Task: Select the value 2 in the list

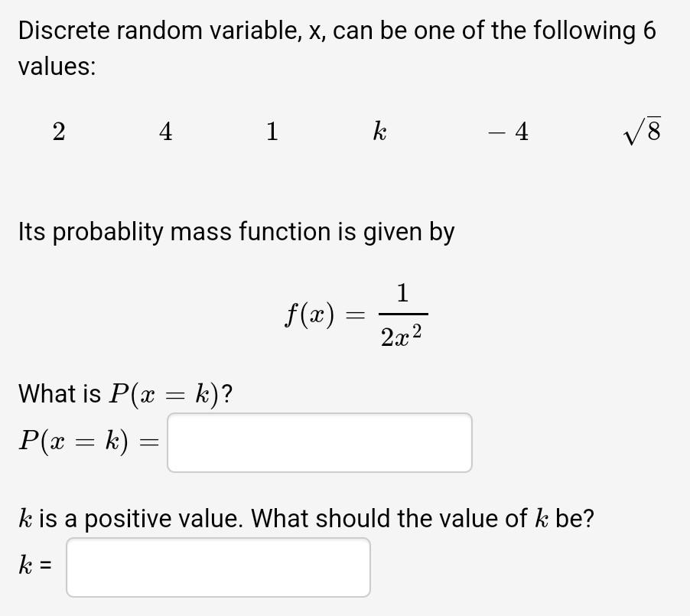Action: point(57,132)
